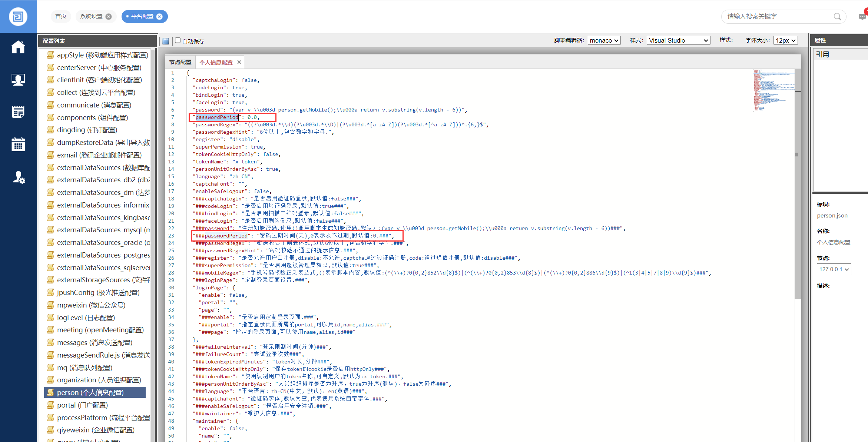Screen dimensions: 868x442
Task: Open the script editor monaco dropdown
Action: point(604,40)
